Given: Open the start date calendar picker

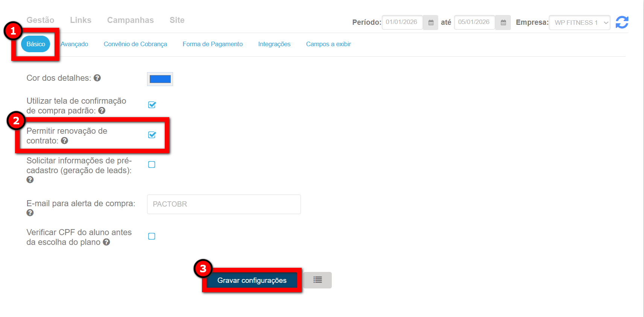Looking at the screenshot, I should tap(431, 23).
